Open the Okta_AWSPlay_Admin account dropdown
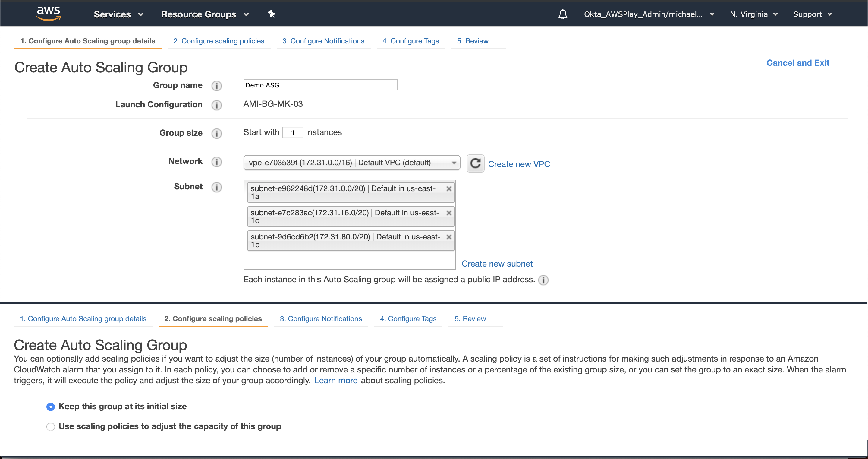The width and height of the screenshot is (868, 459). click(x=649, y=14)
